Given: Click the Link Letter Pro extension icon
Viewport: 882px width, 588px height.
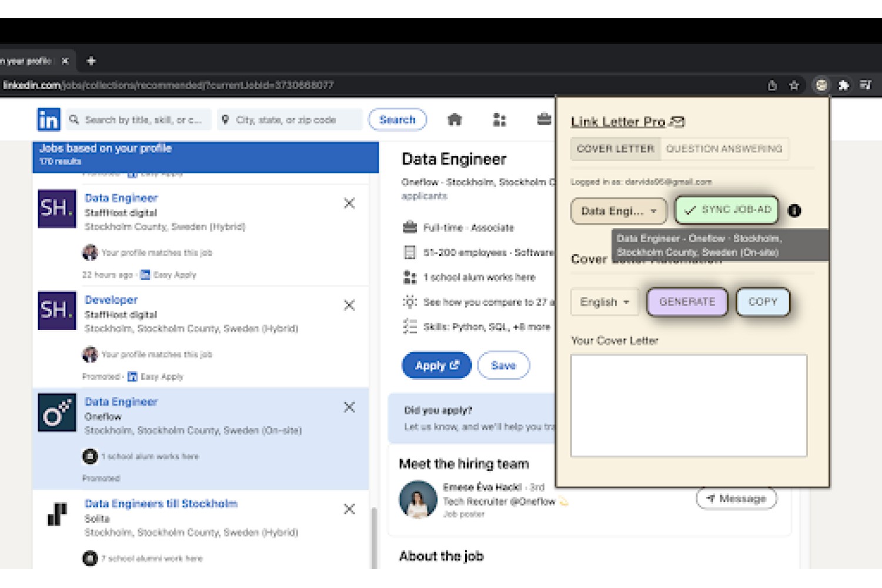Looking at the screenshot, I should coord(821,85).
